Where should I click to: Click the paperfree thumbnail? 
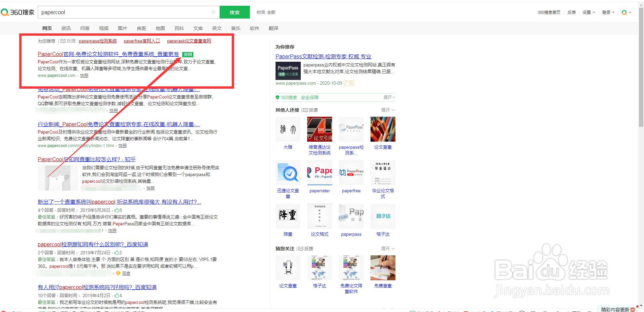tap(351, 173)
